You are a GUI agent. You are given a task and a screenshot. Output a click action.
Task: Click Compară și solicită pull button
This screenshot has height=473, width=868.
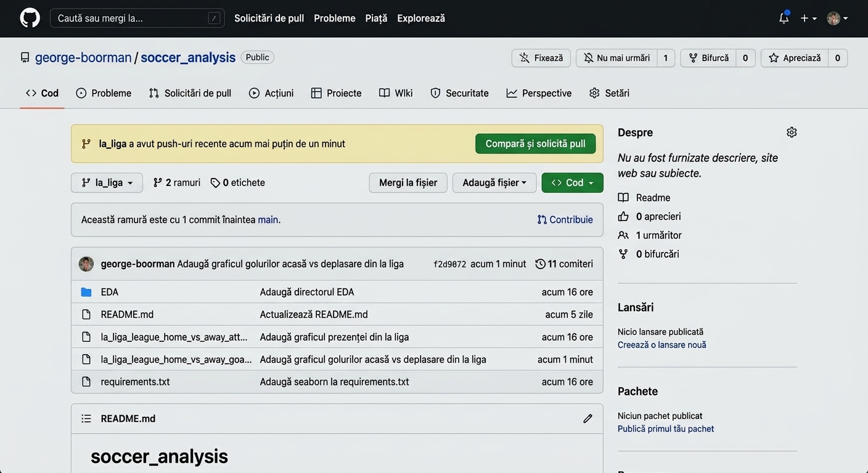535,144
